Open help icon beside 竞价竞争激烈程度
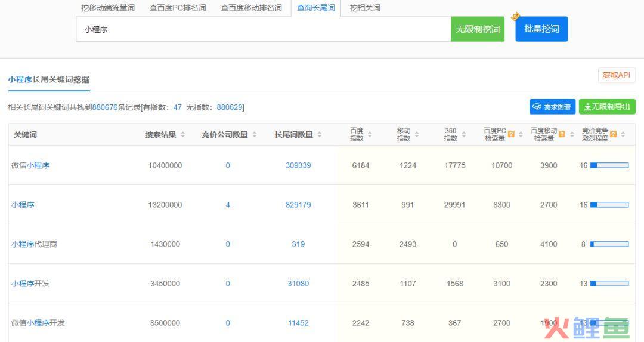Image resolution: width=644 pixels, height=342 pixels. point(614,134)
